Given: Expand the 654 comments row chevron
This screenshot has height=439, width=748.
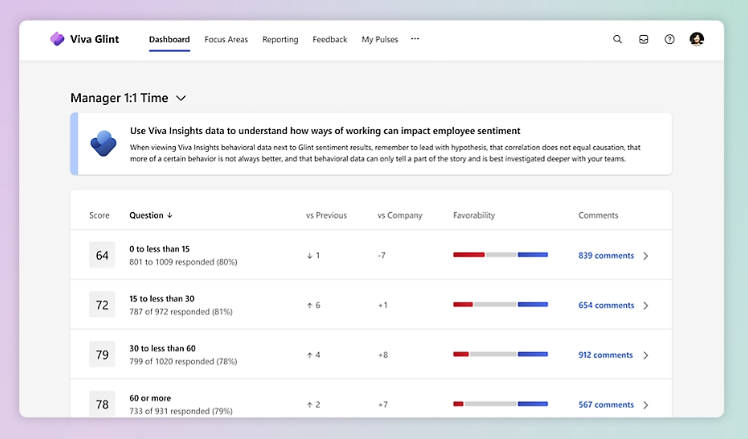Looking at the screenshot, I should [x=646, y=305].
